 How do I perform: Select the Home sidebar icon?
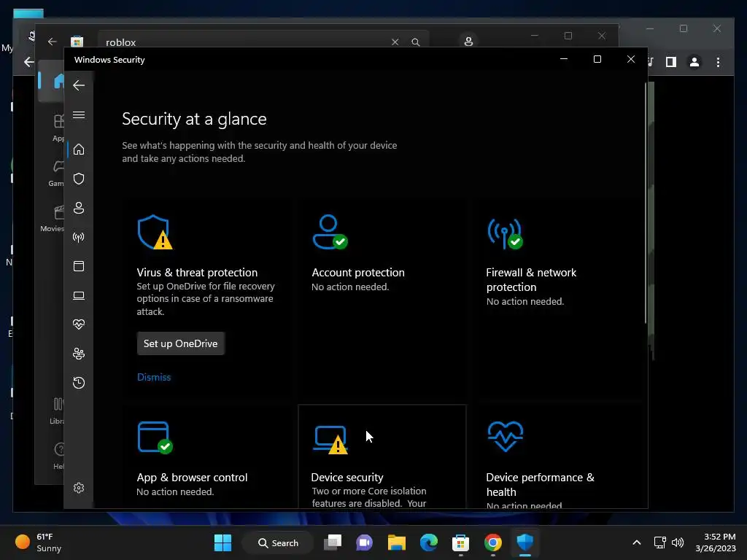[79, 149]
